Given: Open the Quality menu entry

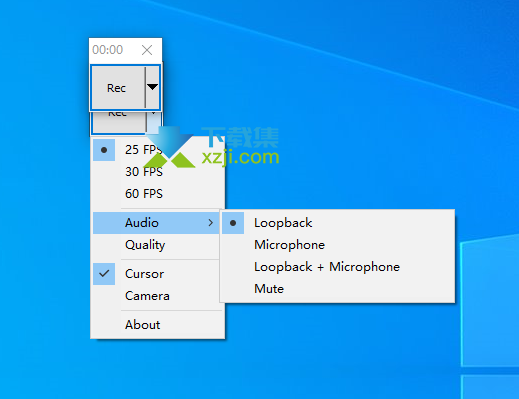Looking at the screenshot, I should 156,245.
